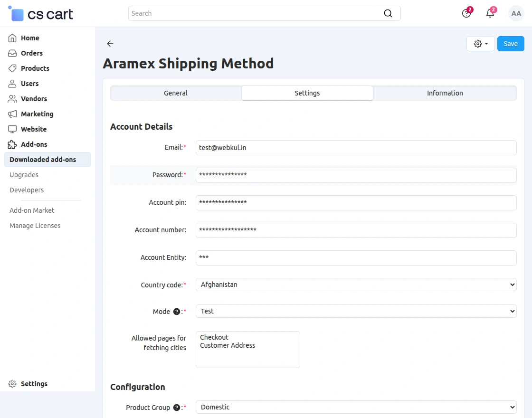The height and width of the screenshot is (418, 532).
Task: Select Downloaded add-ons submenu item
Action: tap(47, 160)
